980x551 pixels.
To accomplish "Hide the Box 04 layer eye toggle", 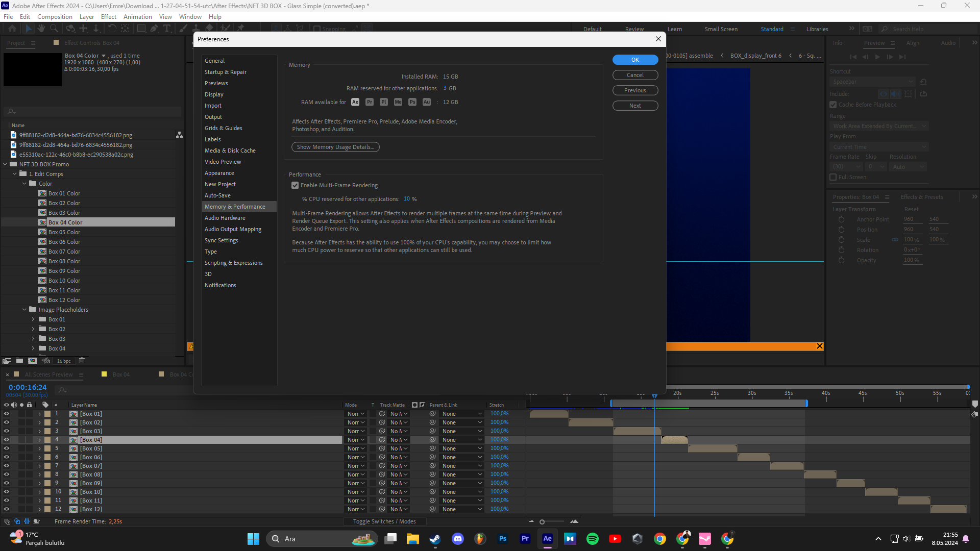I will (7, 440).
